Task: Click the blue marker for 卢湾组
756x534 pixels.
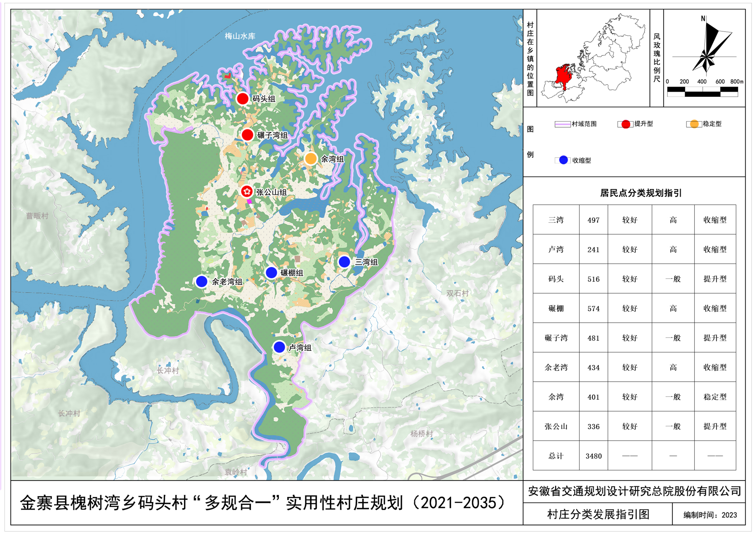Action: (x=279, y=347)
